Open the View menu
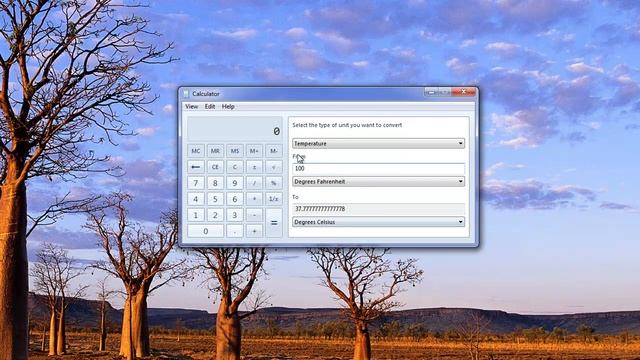This screenshot has height=360, width=640. coord(191,107)
